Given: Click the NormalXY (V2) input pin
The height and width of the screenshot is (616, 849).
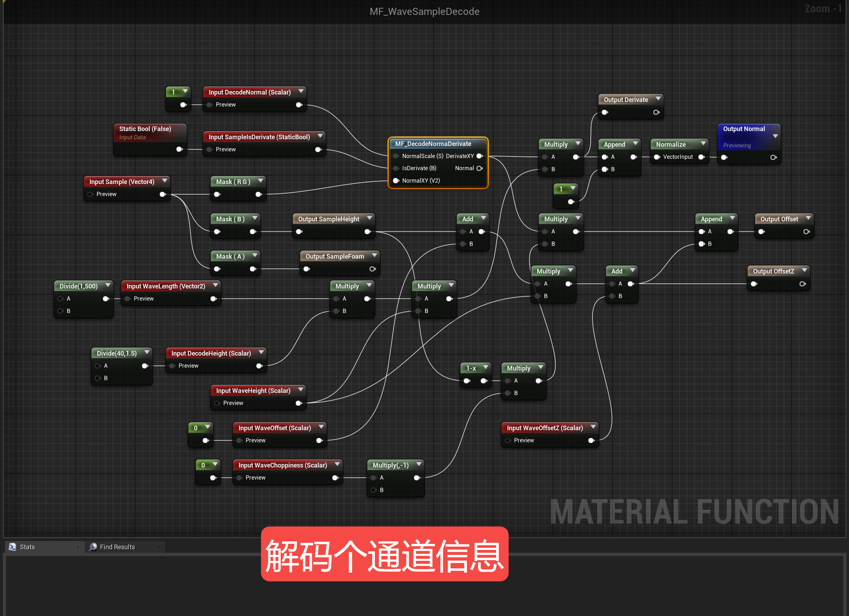Looking at the screenshot, I should pyautogui.click(x=396, y=180).
